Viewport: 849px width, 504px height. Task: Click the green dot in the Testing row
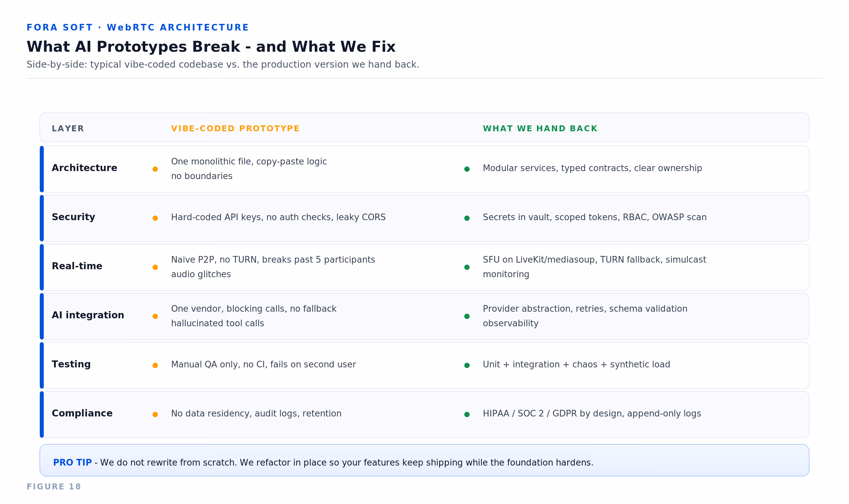click(467, 365)
